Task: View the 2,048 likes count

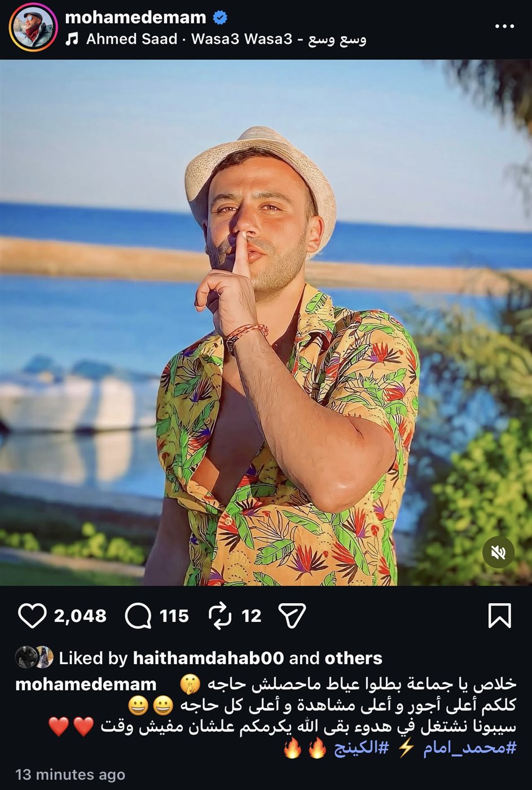Action: [x=80, y=616]
